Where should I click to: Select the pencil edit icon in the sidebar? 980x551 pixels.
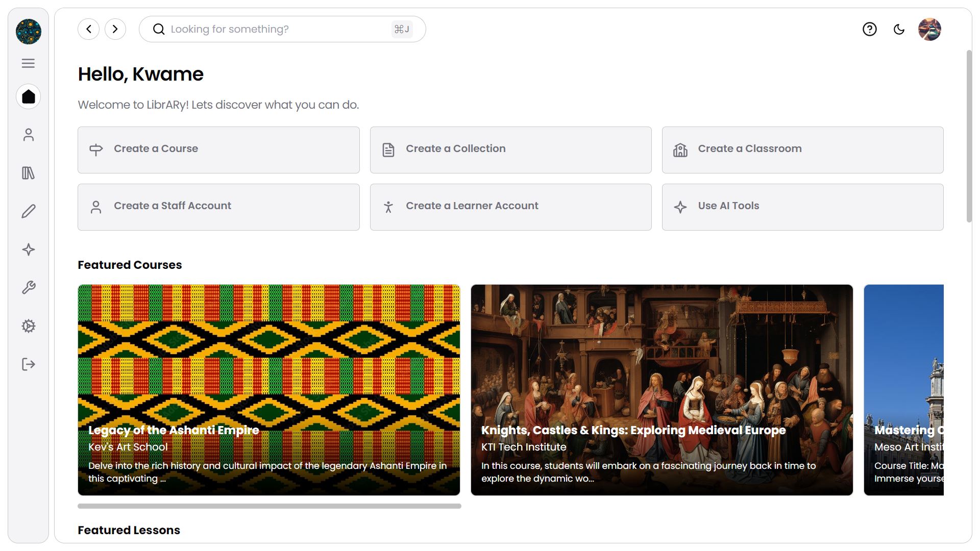click(29, 211)
